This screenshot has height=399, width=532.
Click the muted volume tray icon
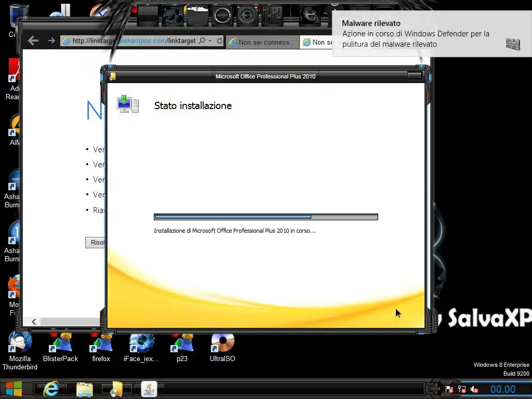[474, 389]
